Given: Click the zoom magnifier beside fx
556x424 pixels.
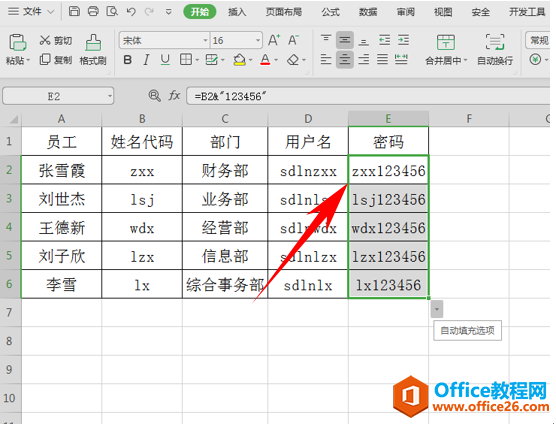Looking at the screenshot, I should click(x=154, y=96).
